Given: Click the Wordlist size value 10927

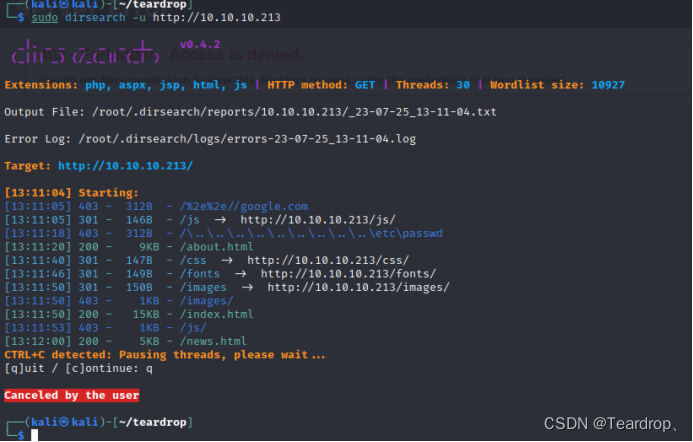Looking at the screenshot, I should pos(608,85).
